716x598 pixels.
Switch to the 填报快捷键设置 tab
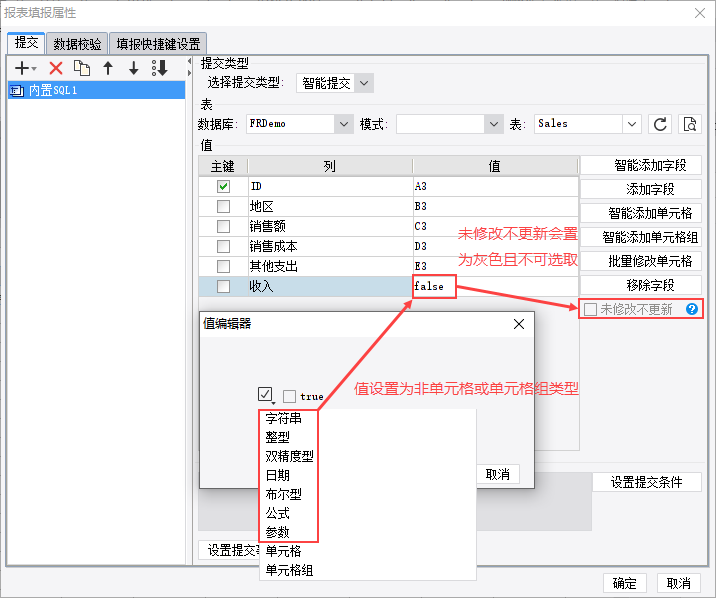pos(158,44)
